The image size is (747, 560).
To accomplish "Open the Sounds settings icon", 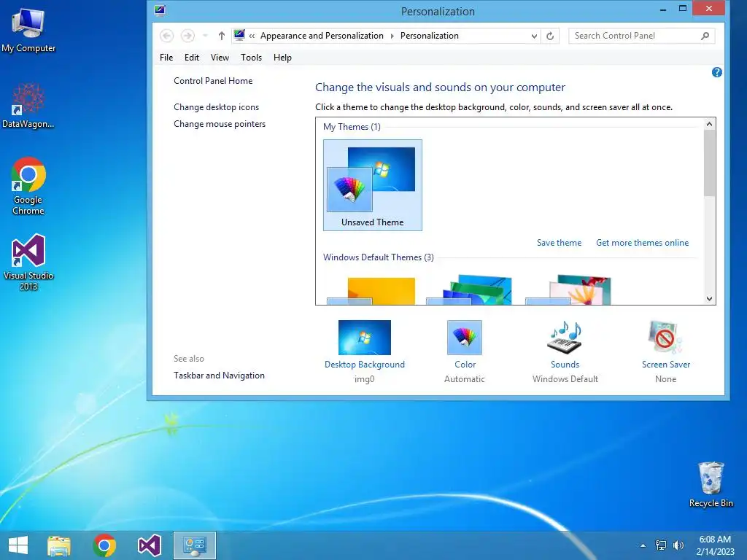I will [x=565, y=337].
